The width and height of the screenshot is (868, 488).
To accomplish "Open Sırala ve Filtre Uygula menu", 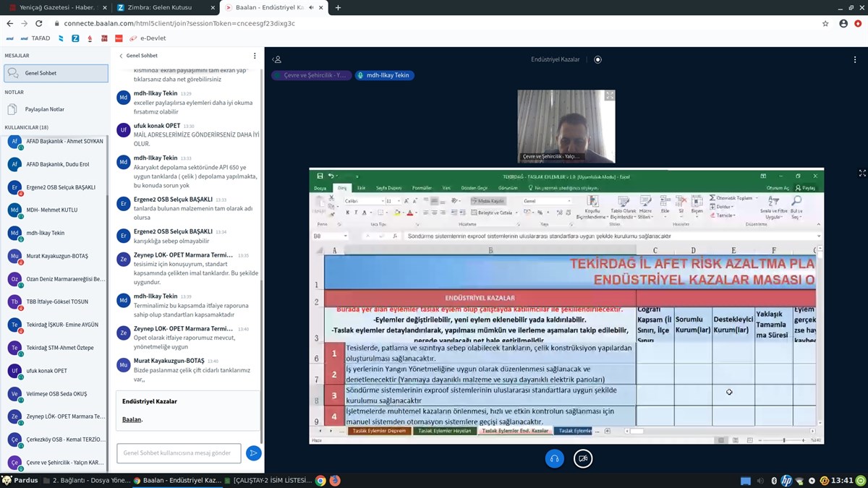I will click(773, 207).
